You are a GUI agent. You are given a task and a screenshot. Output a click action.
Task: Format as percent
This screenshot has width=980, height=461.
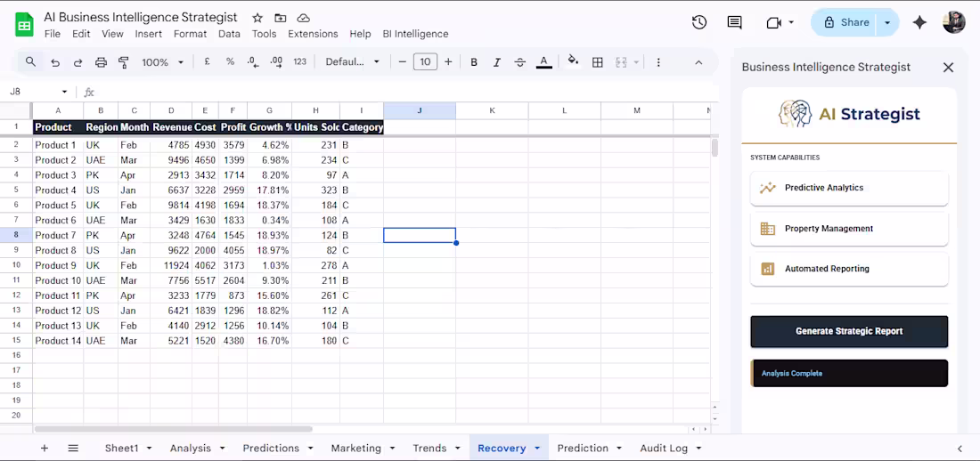pos(230,61)
